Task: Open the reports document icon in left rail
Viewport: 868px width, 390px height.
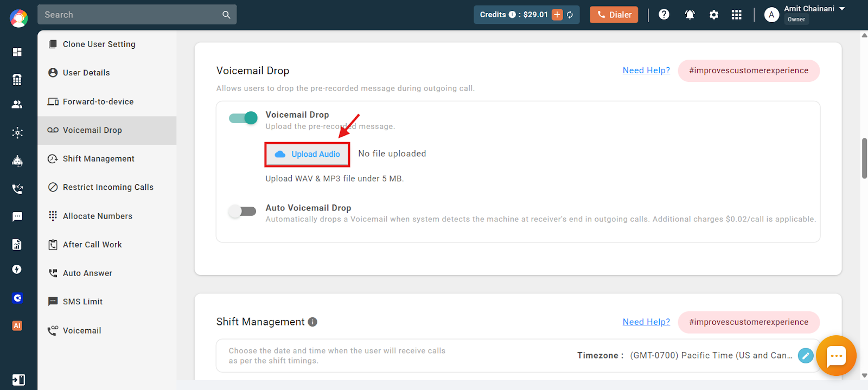Action: click(x=17, y=244)
